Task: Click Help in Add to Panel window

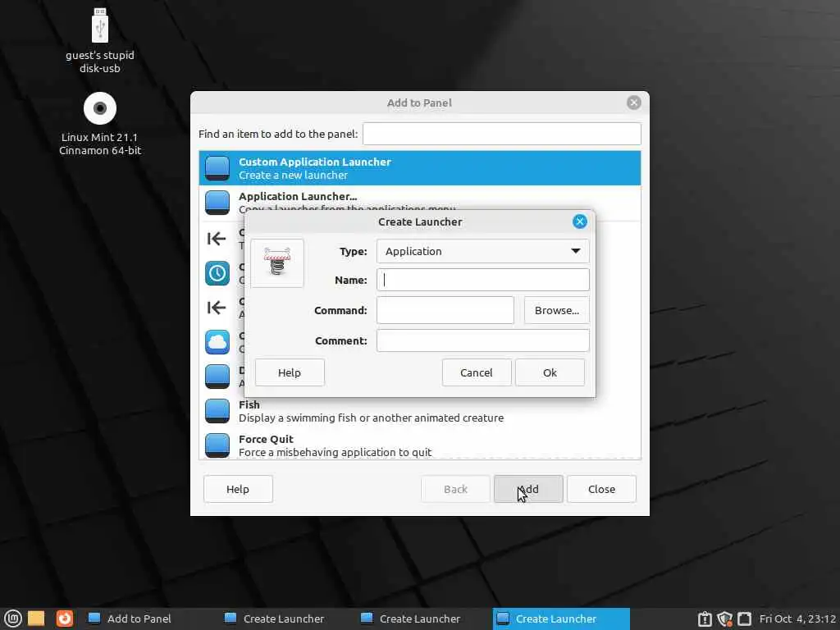Action: tap(238, 489)
